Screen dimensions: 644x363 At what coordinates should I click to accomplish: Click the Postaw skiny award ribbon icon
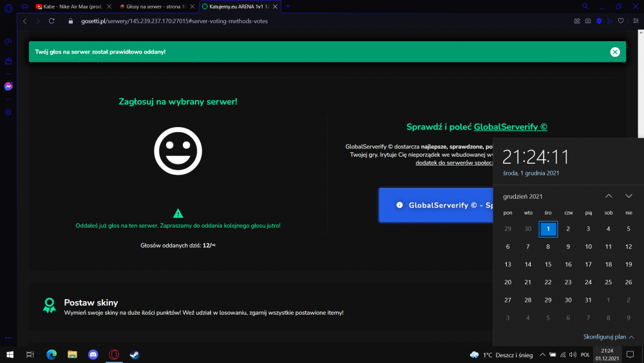click(50, 306)
